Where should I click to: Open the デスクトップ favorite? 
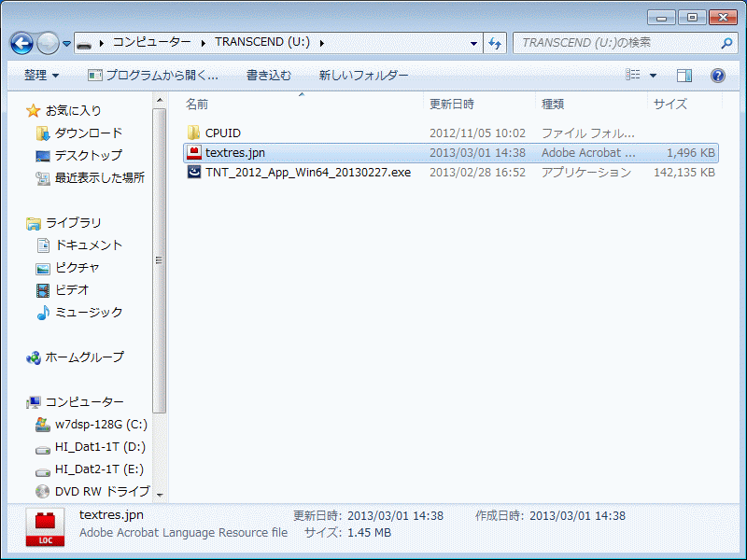(89, 155)
